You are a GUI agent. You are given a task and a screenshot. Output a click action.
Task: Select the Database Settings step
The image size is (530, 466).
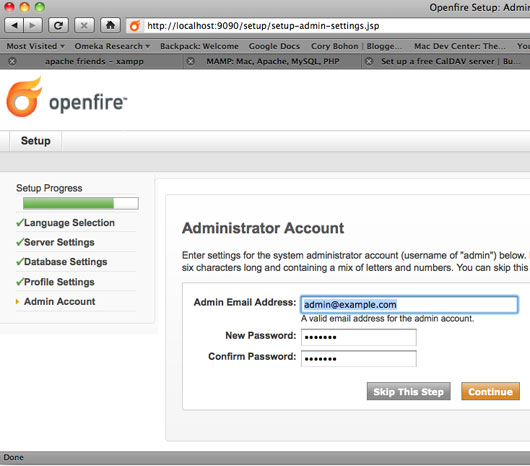click(x=66, y=262)
